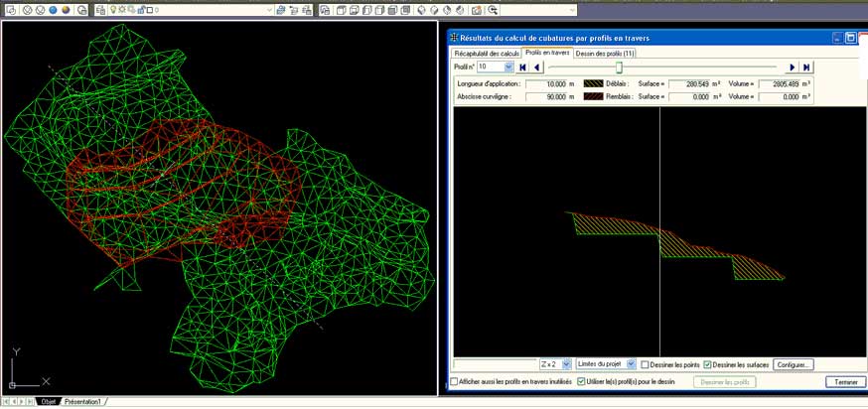Click the Terminer button
Screen dimensions: 868x409
tap(845, 382)
